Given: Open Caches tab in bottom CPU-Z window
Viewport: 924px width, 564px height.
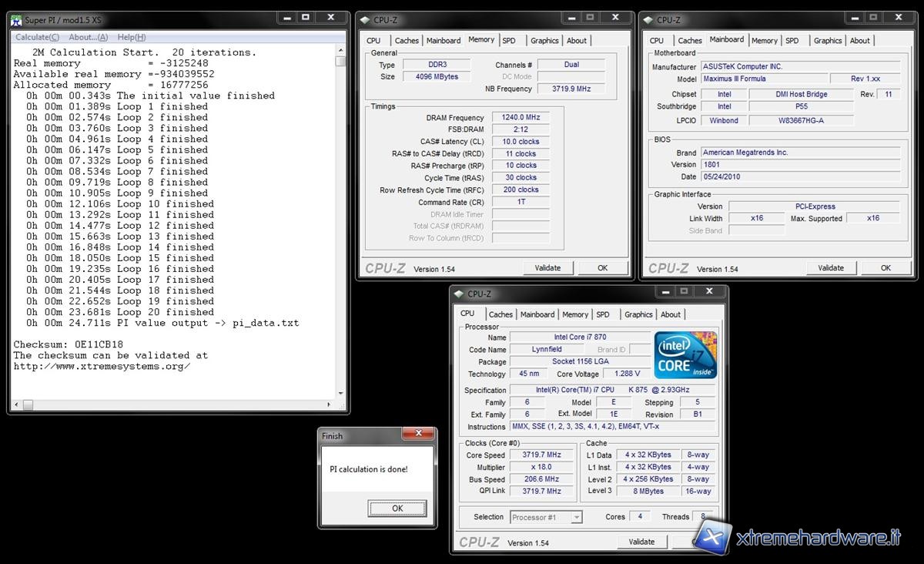Looking at the screenshot, I should (500, 314).
